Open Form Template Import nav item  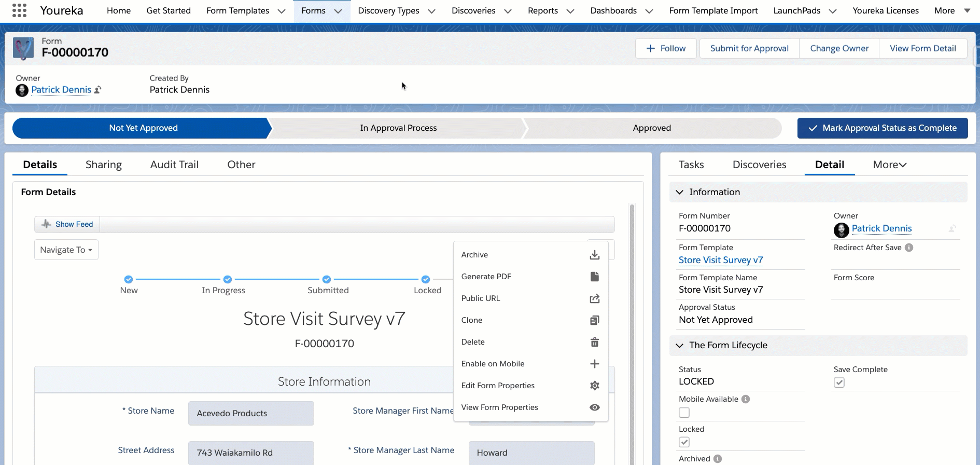point(713,10)
